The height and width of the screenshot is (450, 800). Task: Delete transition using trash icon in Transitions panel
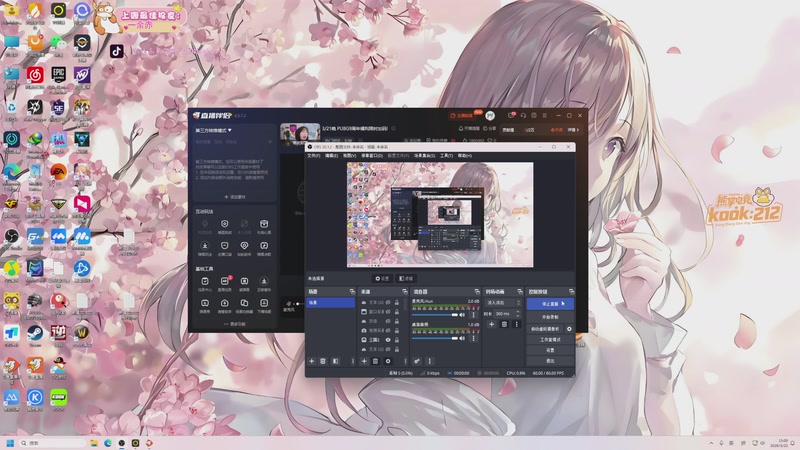[504, 324]
